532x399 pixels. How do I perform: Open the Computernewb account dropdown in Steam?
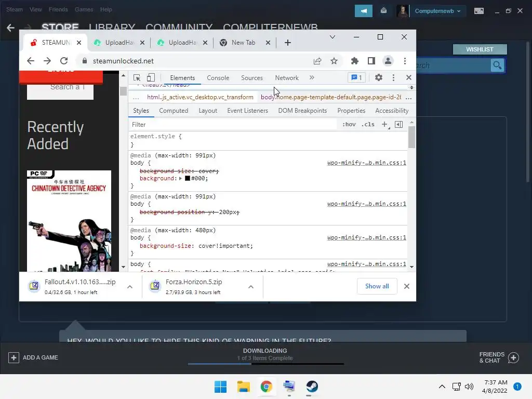437,11
